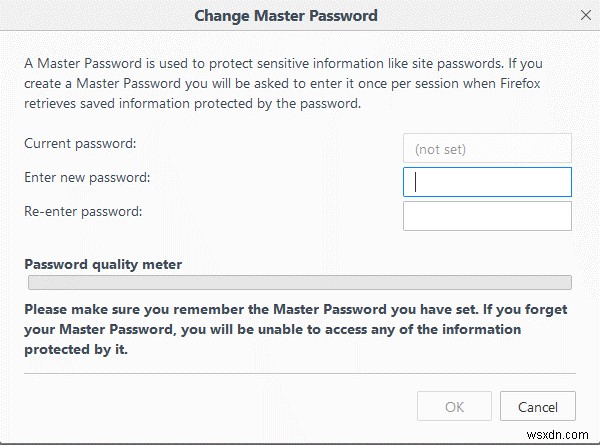Viewport: 600px width, 445px height.
Task: Click the empty title bar area left of title
Action: [90, 16]
